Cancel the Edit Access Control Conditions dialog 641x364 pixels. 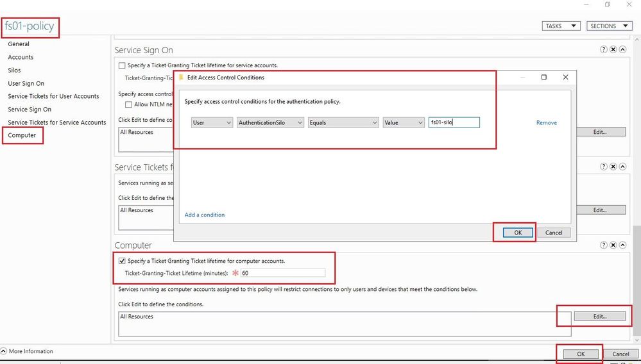554,233
